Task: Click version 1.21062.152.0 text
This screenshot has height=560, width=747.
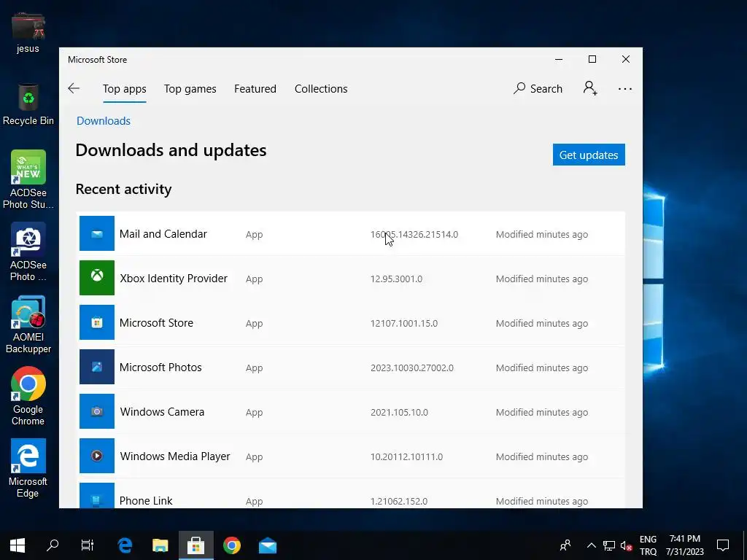Action: (x=399, y=502)
